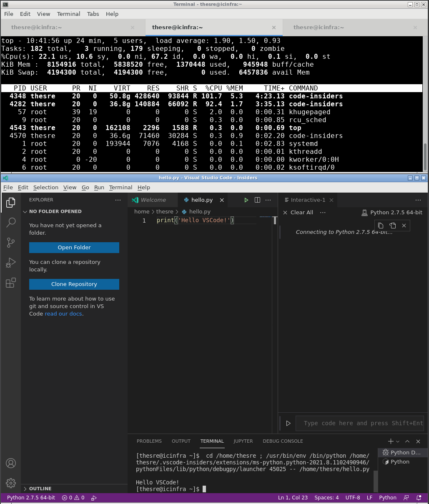Click the Clone Repository button
This screenshot has height=504, width=429.
tap(74, 284)
